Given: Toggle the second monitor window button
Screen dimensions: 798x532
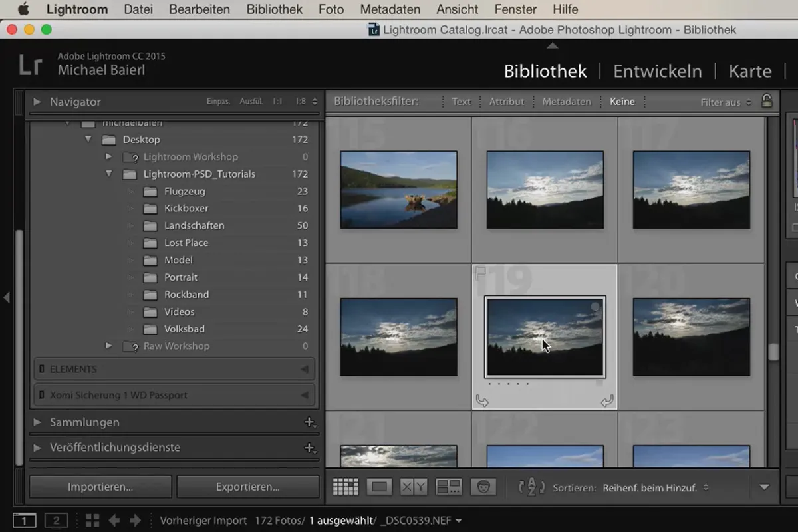Looking at the screenshot, I should (57, 521).
